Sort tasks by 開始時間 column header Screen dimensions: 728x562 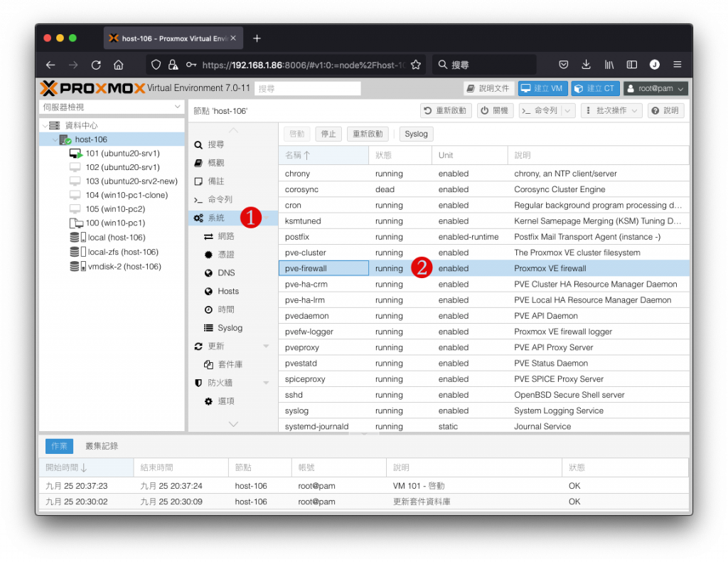[86, 467]
